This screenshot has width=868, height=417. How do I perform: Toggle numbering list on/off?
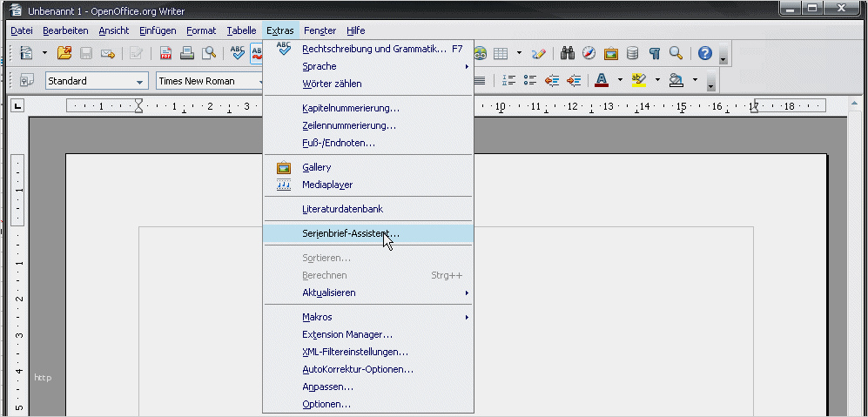coord(509,81)
